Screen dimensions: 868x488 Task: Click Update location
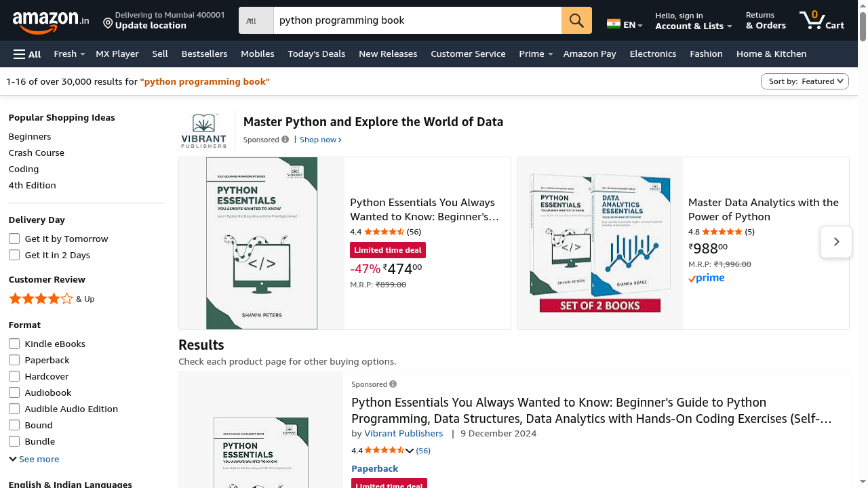coord(151,26)
